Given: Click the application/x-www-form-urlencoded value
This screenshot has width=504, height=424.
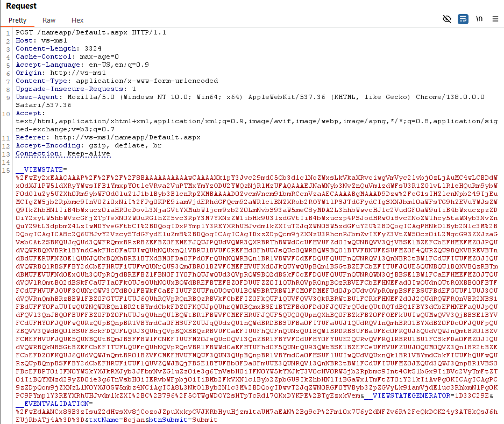Looking at the screenshot, I should pos(147,81).
